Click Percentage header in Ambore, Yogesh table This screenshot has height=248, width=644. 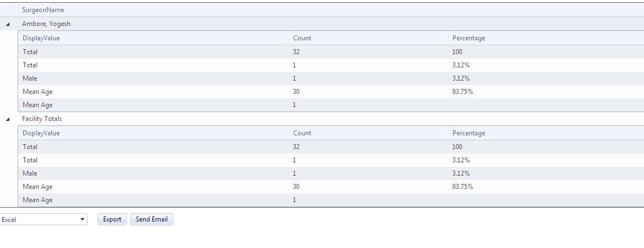point(469,38)
